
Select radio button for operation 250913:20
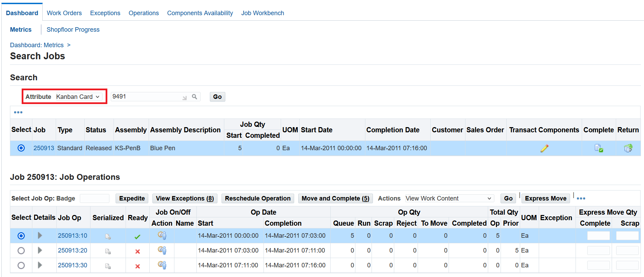click(21, 250)
